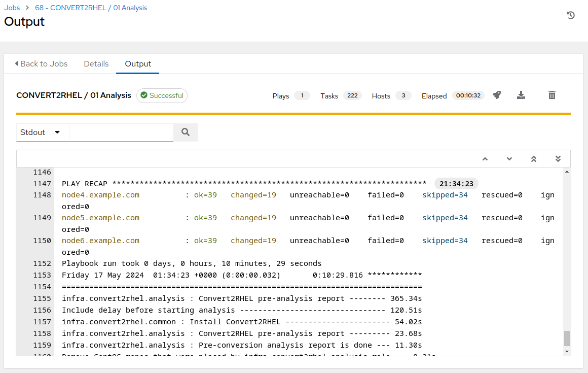Screen dimensions: 588x373
Task: Click the 21:34:23 timestamp badge
Action: coord(456,184)
